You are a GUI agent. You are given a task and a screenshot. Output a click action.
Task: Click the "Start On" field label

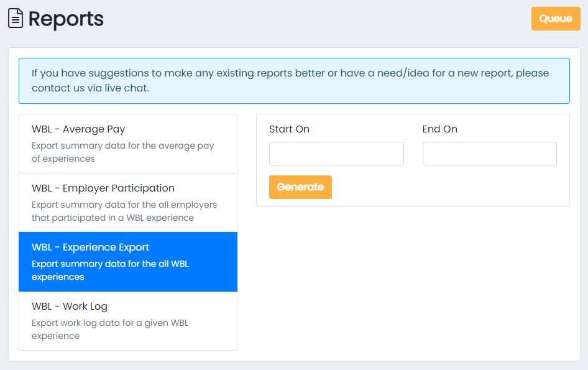pyautogui.click(x=289, y=129)
